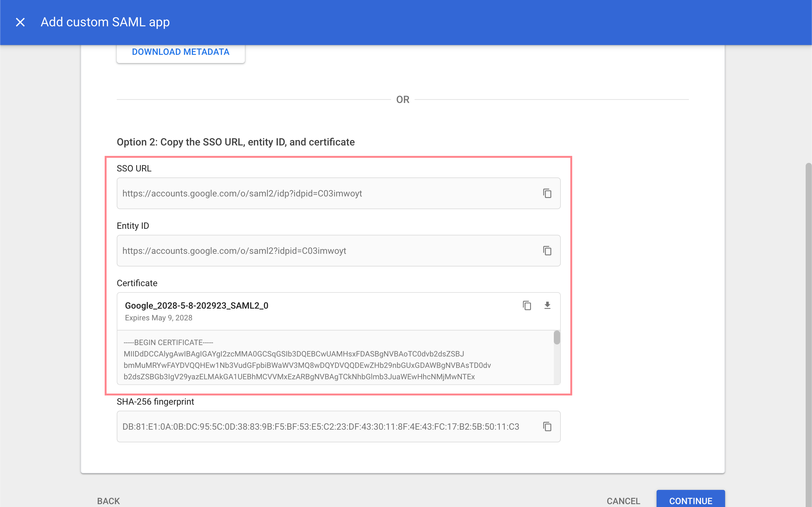Screen dimensions: 812x507
Task: Download the Google SAML2 certificate
Action: [547, 305]
